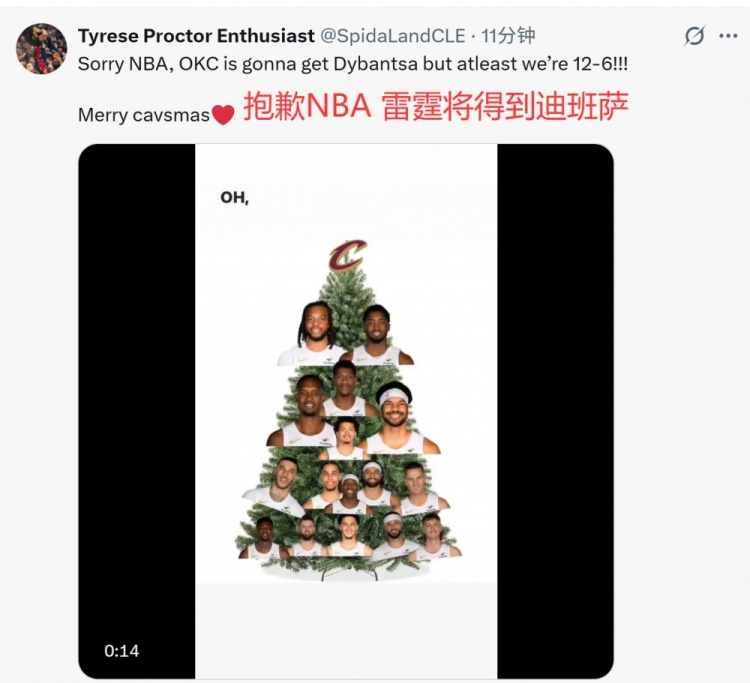Click the Grok slashed-circle icon
Screen dimensions: 750x683
[694, 36]
